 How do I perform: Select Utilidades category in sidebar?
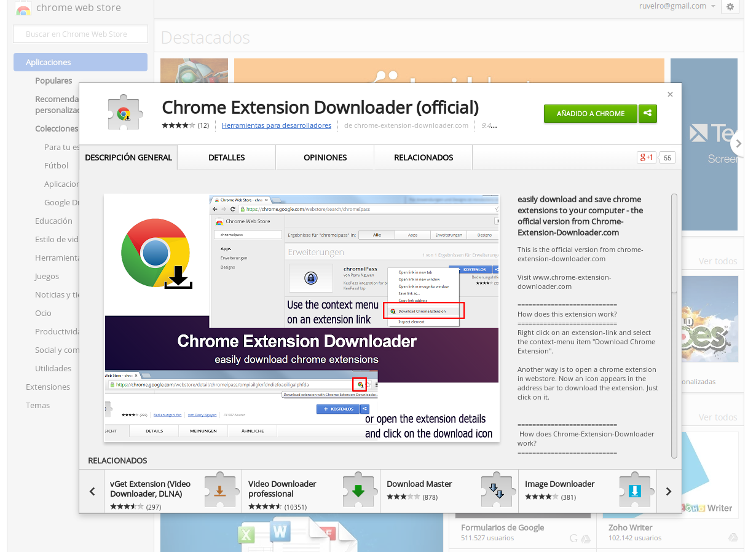(x=53, y=368)
